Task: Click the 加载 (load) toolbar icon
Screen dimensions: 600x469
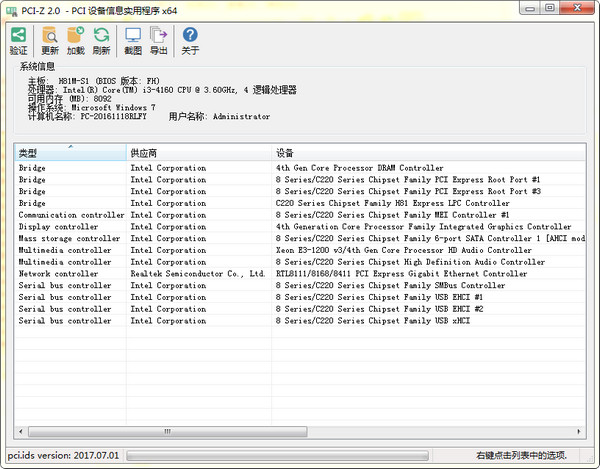Action: [75, 35]
